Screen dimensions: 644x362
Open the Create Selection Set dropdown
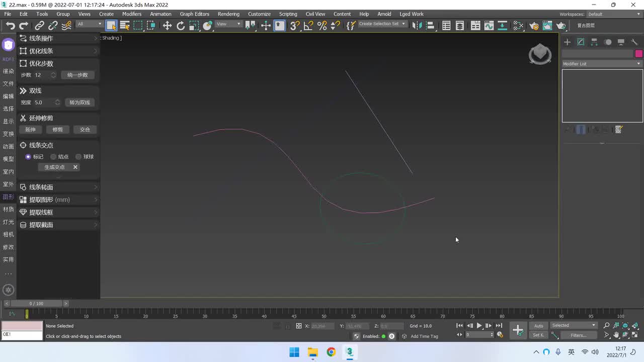coord(382,24)
